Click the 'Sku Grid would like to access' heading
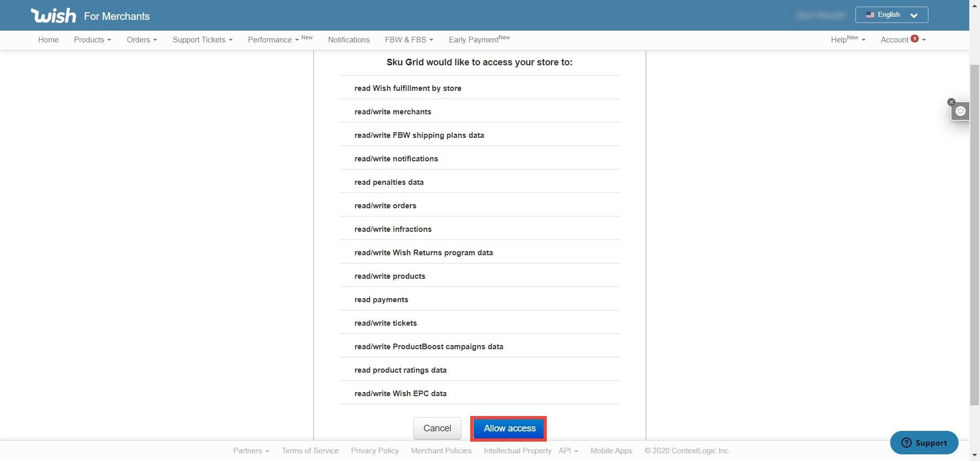This screenshot has height=461, width=980. click(479, 62)
